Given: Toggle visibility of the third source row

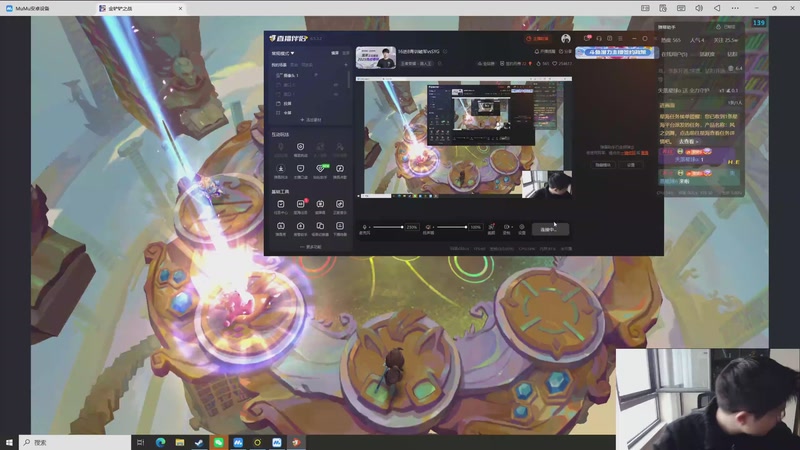Looking at the screenshot, I should (336, 94).
